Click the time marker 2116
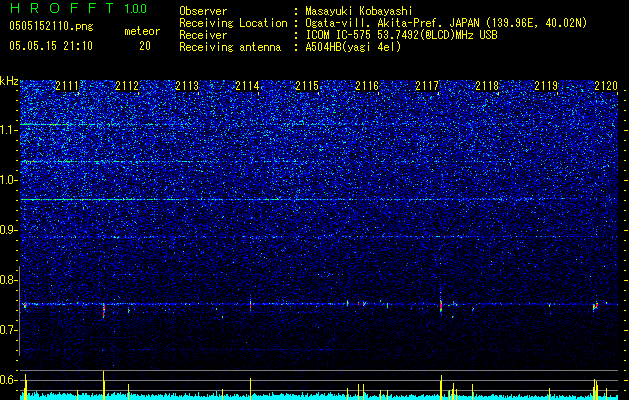Image resolution: width=629 pixels, height=400 pixels. pos(367,86)
